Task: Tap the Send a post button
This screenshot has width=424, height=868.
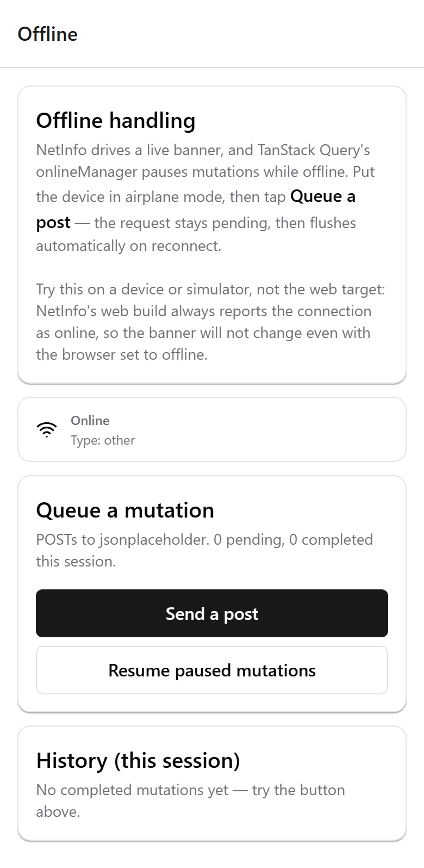Action: pyautogui.click(x=212, y=613)
